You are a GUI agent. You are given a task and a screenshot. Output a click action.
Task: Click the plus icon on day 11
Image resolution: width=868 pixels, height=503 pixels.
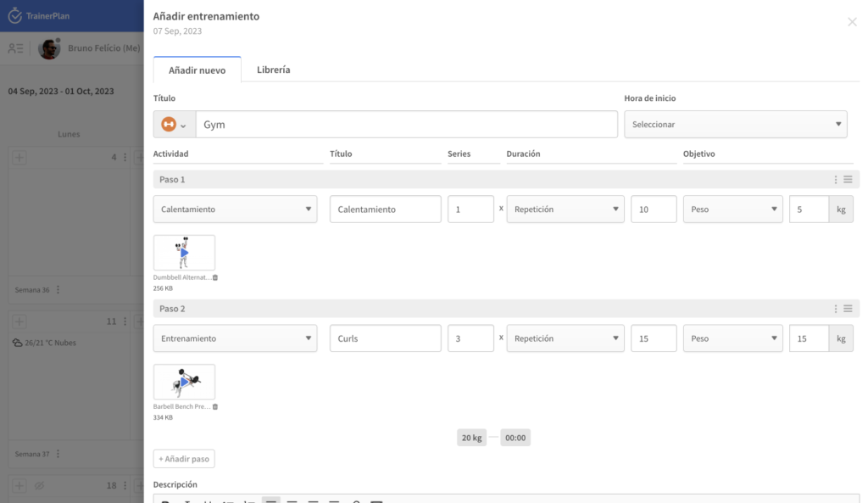tap(19, 321)
